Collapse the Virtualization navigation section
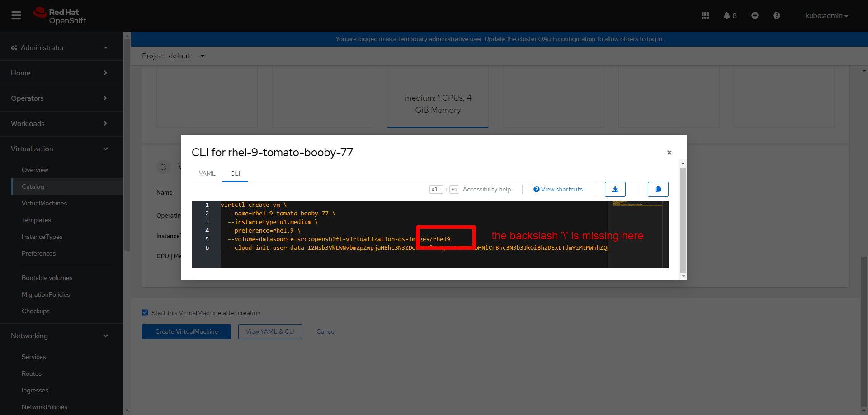 [61, 149]
